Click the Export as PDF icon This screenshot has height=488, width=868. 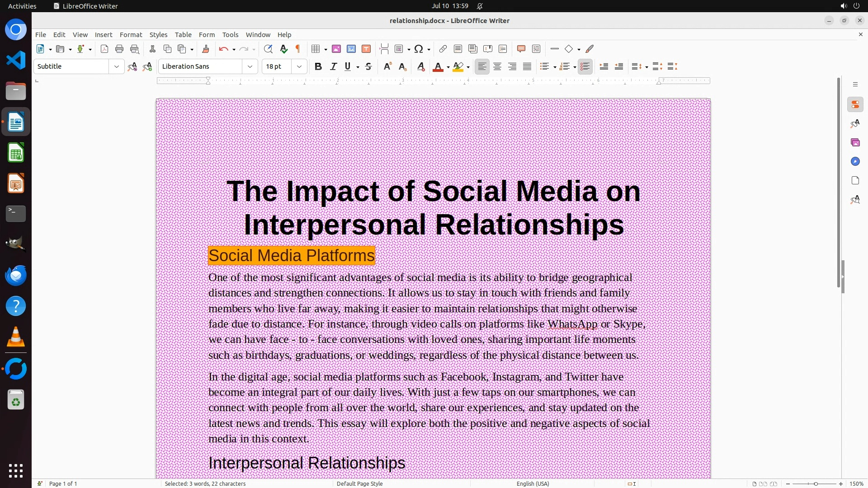(104, 49)
